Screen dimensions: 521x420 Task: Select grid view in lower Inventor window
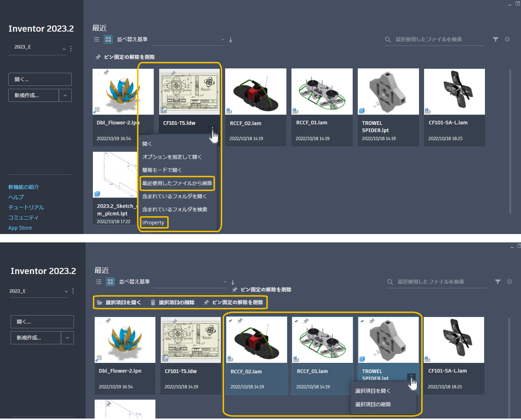(x=110, y=282)
